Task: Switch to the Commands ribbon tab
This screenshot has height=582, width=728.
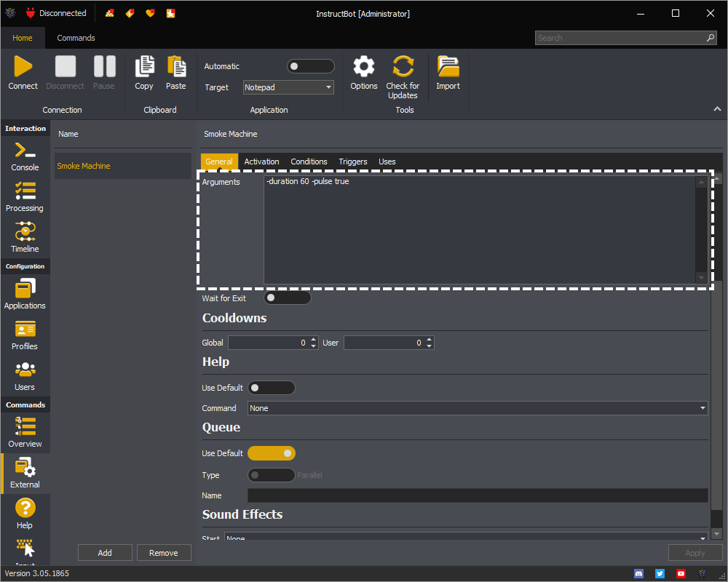Action: tap(76, 38)
